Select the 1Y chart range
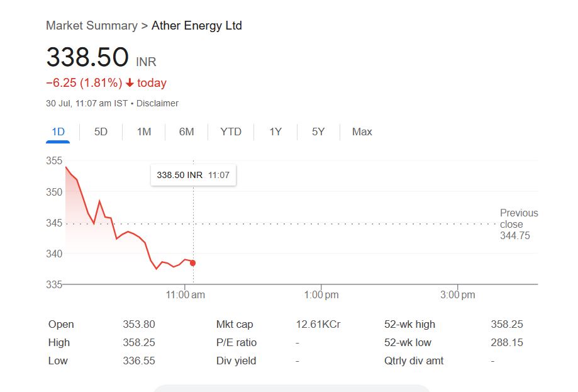The image size is (578, 392). (275, 132)
